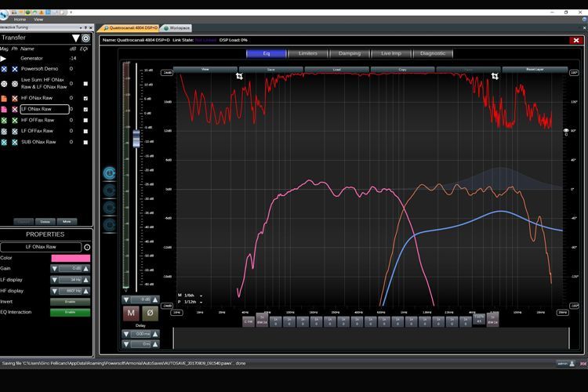
Task: Click the left crop marker icon on graph
Action: tap(240, 76)
